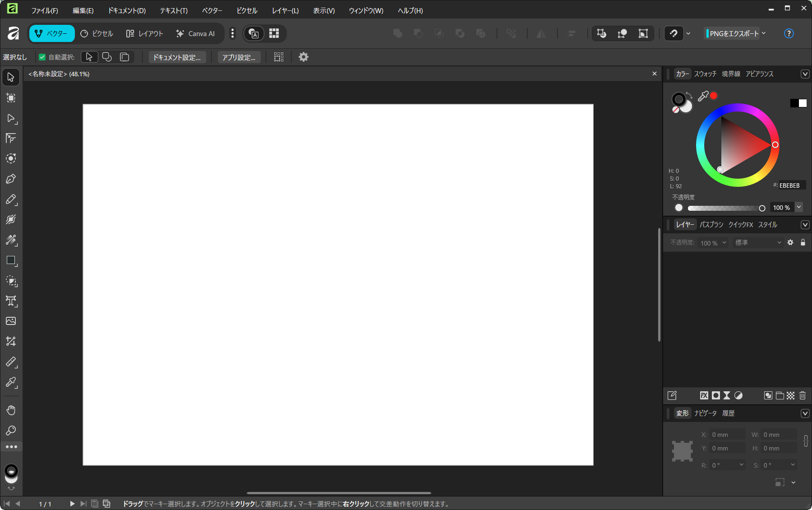This screenshot has width=812, height=510.
Task: Select the Pen tool in left toolbar
Action: (x=11, y=179)
